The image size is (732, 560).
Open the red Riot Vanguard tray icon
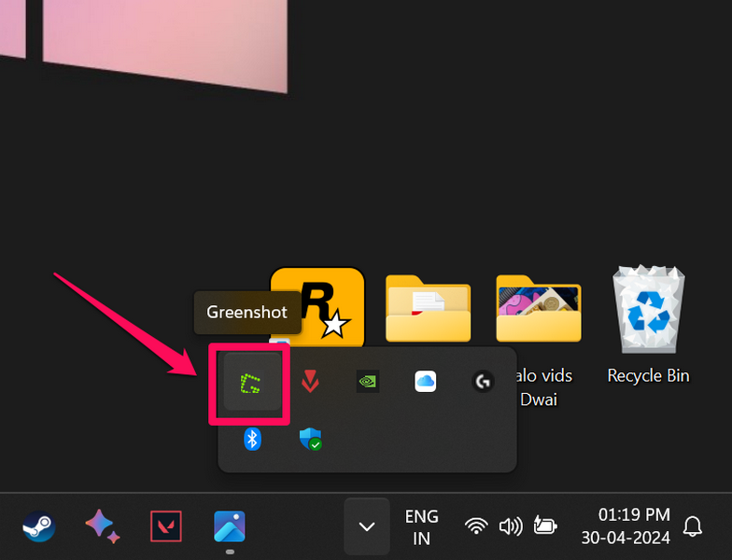(310, 382)
